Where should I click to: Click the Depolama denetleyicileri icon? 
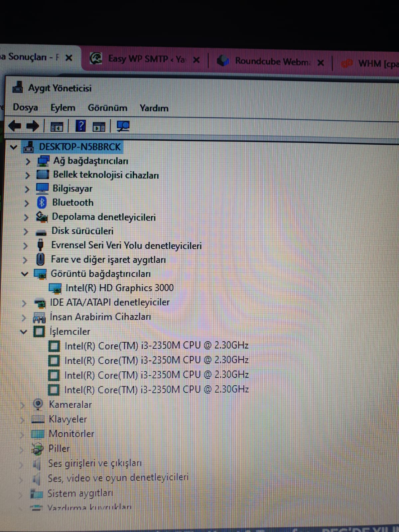coord(42,217)
